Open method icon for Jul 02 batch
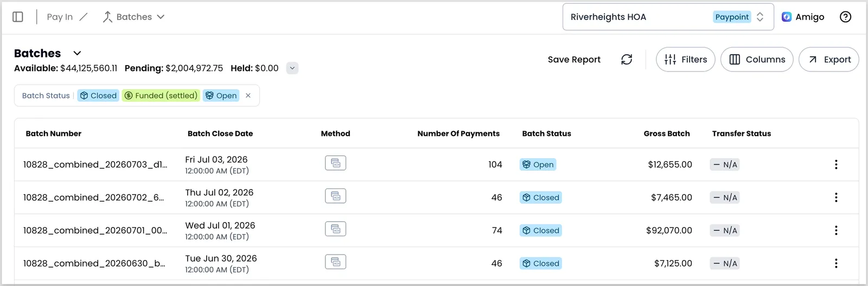Viewport: 868px width, 286px height. pyautogui.click(x=336, y=196)
